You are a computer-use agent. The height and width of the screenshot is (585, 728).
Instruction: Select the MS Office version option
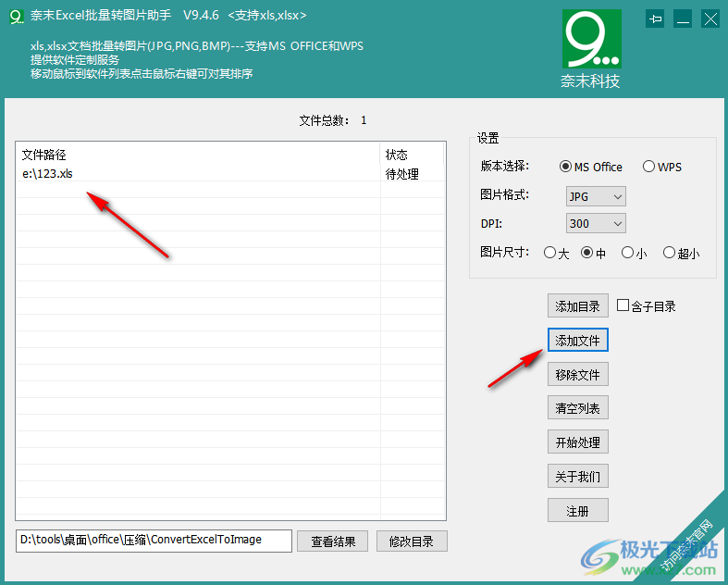(590, 167)
